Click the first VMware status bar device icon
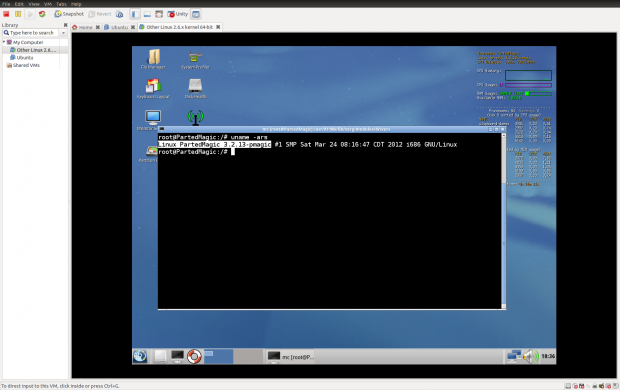 click(568, 386)
